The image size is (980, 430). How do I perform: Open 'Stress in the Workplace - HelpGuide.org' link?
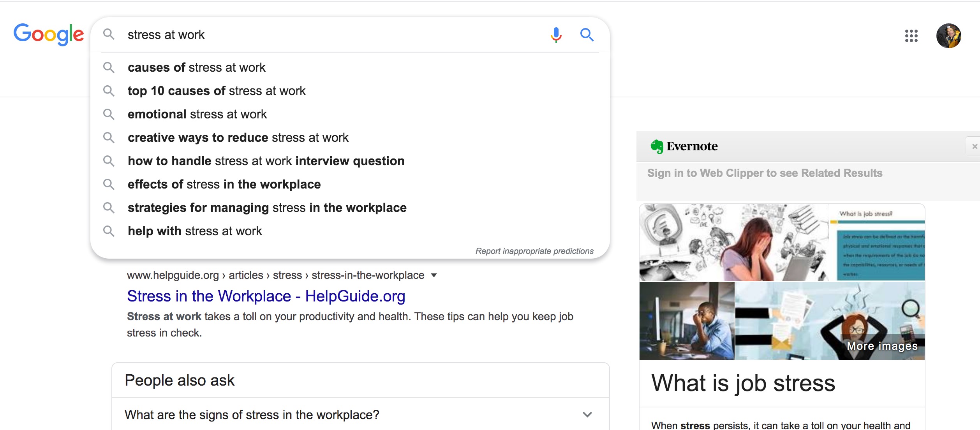[266, 296]
